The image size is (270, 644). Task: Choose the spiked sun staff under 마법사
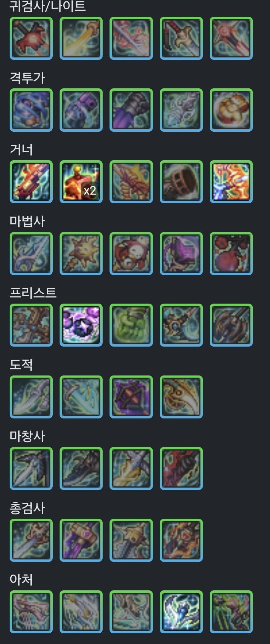[x=81, y=253]
